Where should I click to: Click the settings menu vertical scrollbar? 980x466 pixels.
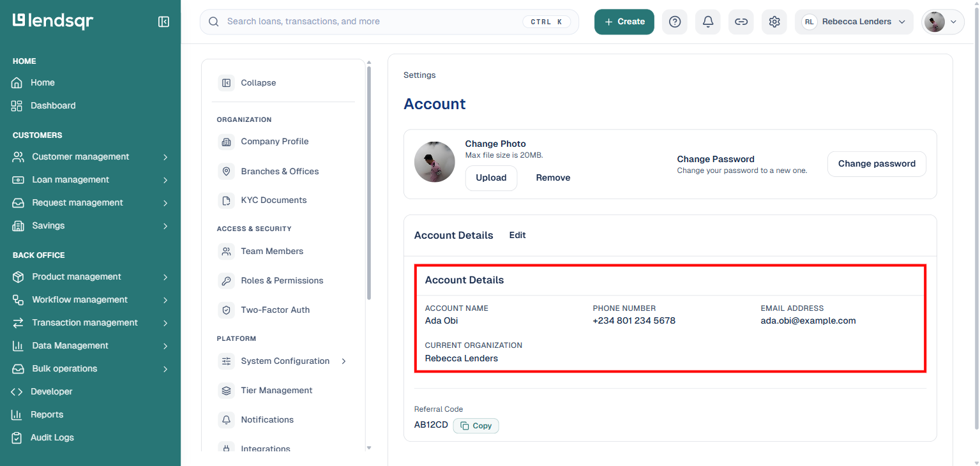368,183
